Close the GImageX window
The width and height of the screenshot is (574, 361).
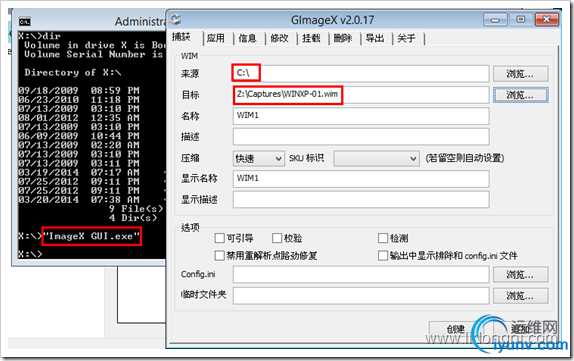547,19
